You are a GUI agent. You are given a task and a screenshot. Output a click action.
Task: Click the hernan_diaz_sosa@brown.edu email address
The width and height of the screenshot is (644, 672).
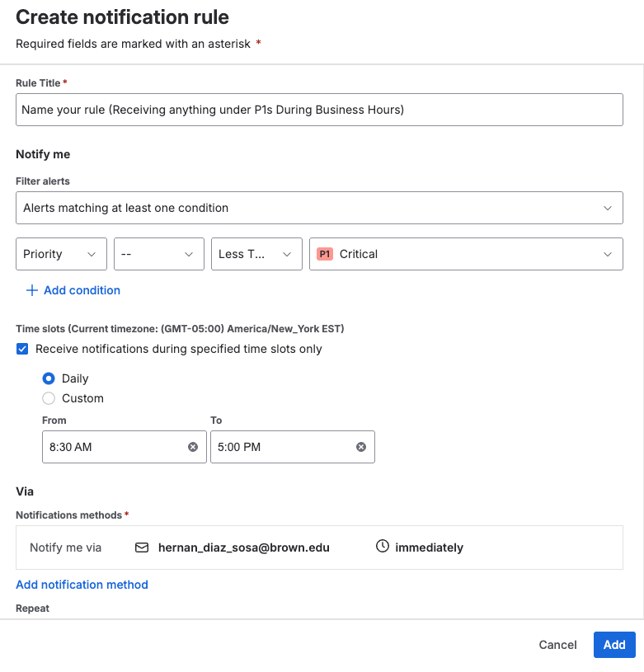click(243, 547)
